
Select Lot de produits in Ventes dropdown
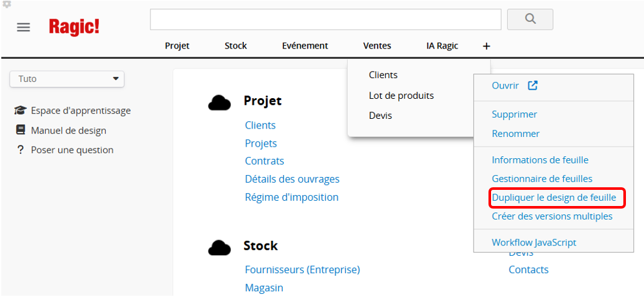(x=401, y=96)
